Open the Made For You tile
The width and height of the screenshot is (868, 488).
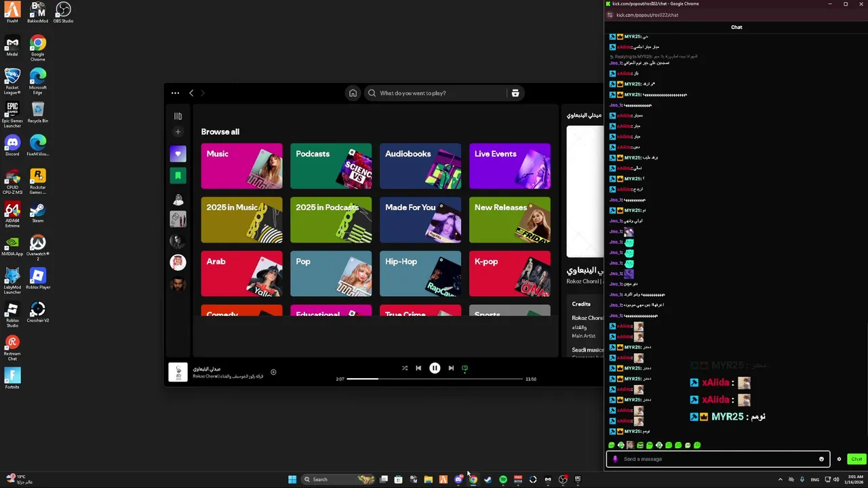point(420,220)
